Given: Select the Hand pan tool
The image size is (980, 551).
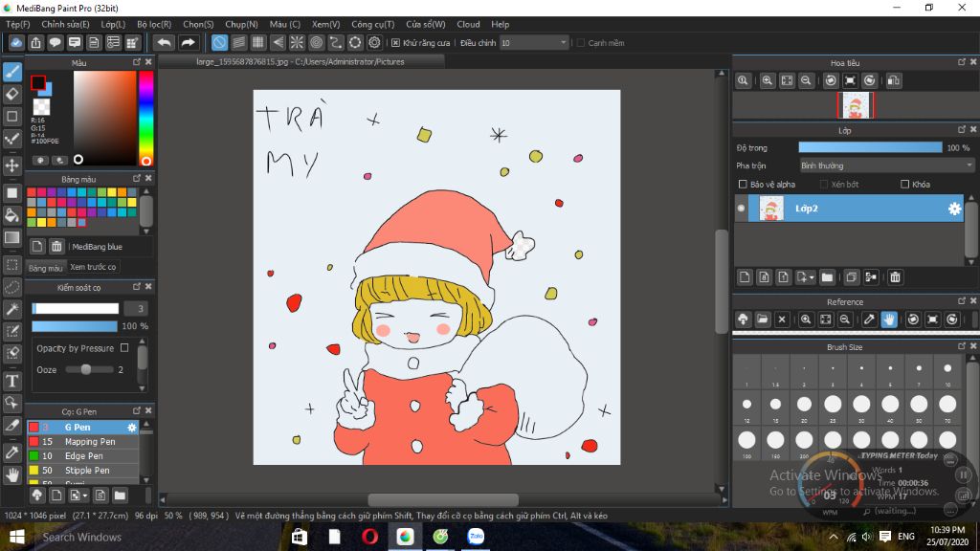Looking at the screenshot, I should coord(11,475).
